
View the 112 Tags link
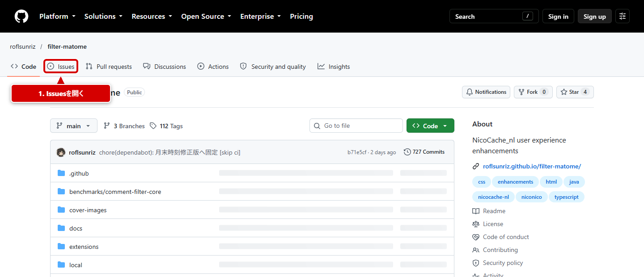166,126
